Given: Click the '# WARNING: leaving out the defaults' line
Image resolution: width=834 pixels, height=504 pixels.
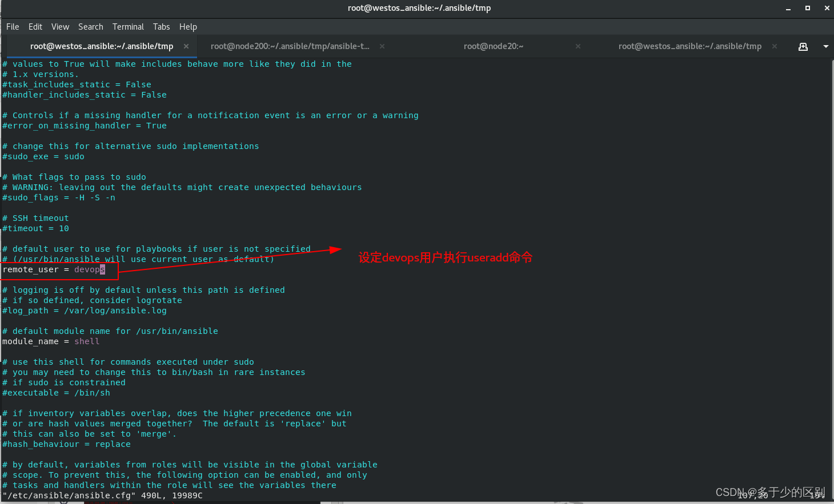Looking at the screenshot, I should [x=182, y=187].
